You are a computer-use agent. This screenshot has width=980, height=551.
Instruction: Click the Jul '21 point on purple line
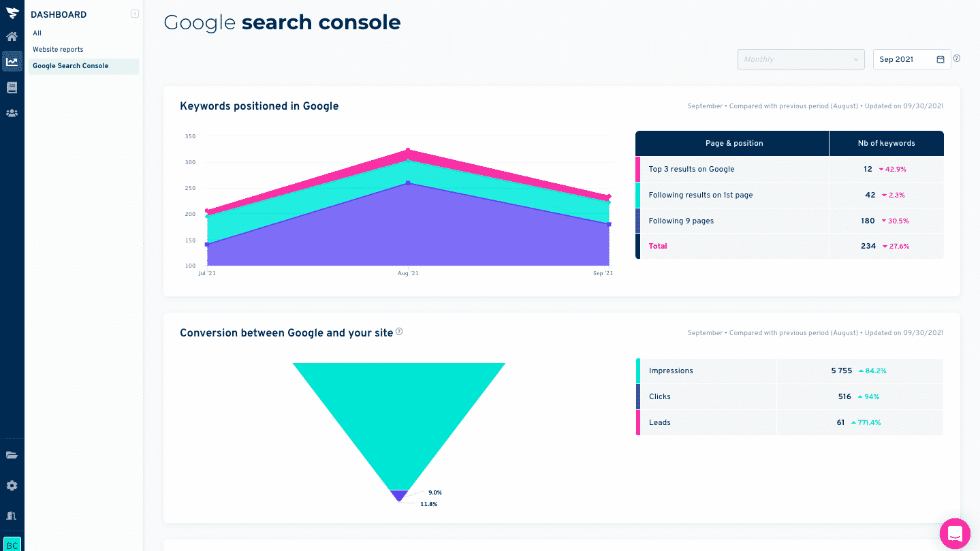coord(206,244)
